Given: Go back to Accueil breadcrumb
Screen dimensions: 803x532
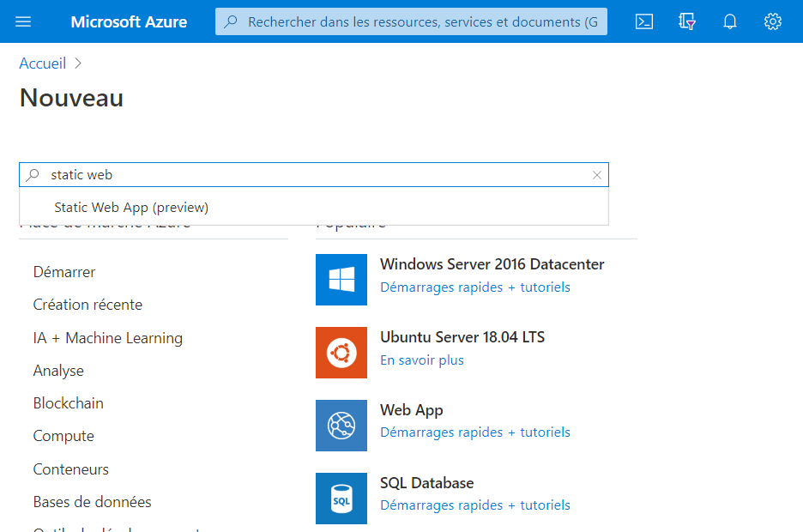Looking at the screenshot, I should click(43, 63).
